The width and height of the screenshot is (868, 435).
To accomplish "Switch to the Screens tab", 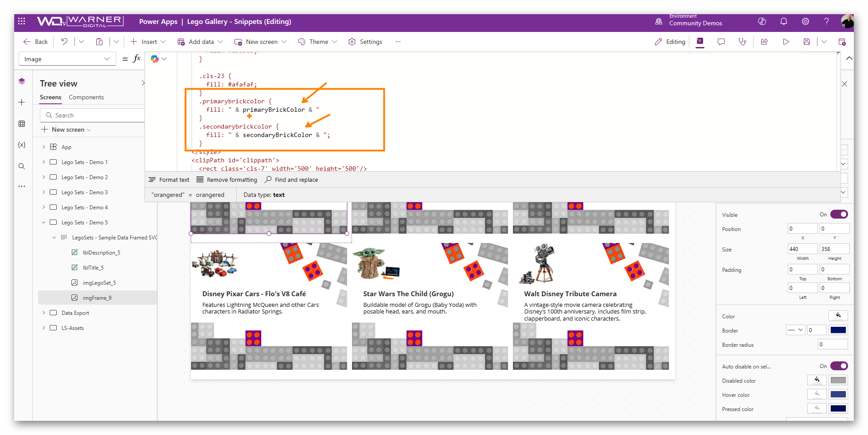I will 51,98.
